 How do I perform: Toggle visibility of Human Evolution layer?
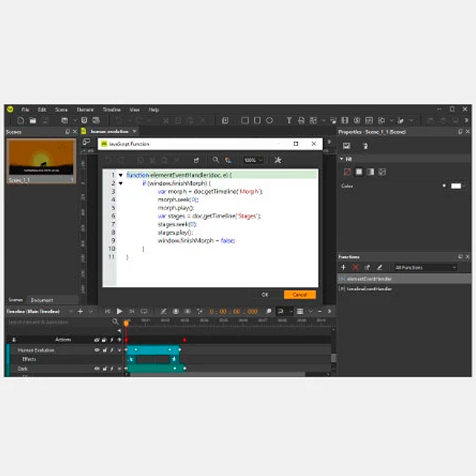point(97,350)
